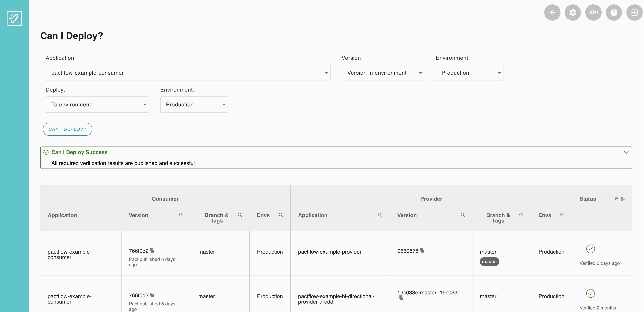
Task: Click the verified checkmark for pactflow-example-provider
Action: pos(590,249)
